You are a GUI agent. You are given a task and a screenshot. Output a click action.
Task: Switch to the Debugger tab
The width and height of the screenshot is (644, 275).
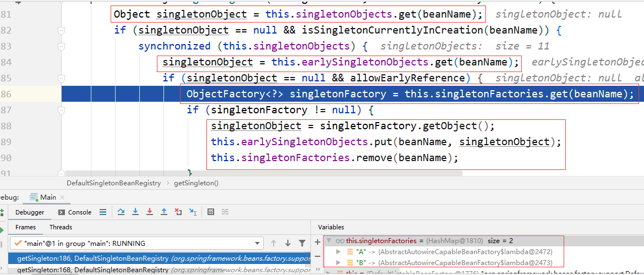point(30,212)
